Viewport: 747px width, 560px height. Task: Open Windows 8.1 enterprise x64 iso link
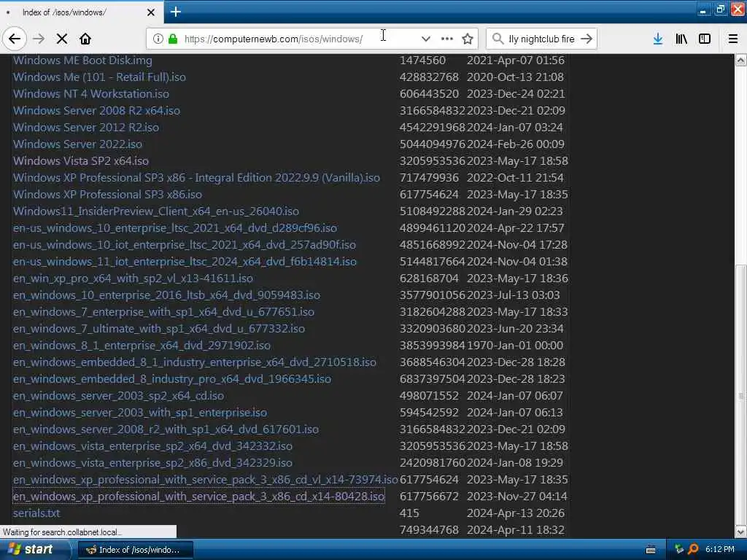142,345
